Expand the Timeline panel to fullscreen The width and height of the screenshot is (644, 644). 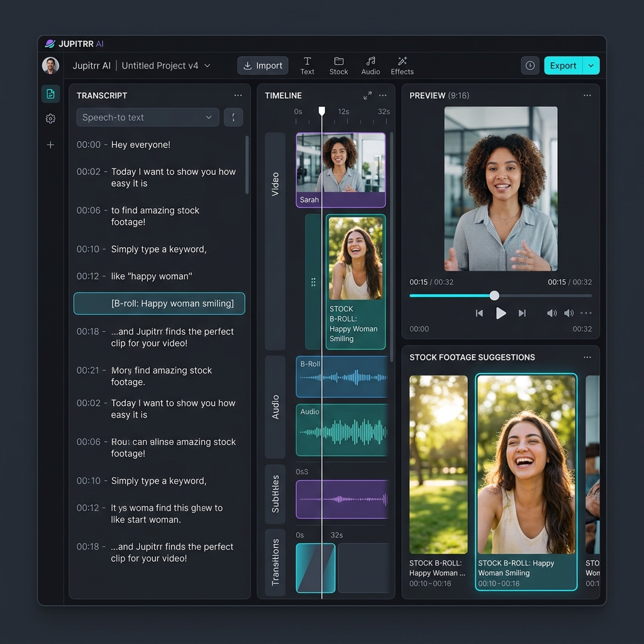tap(367, 96)
